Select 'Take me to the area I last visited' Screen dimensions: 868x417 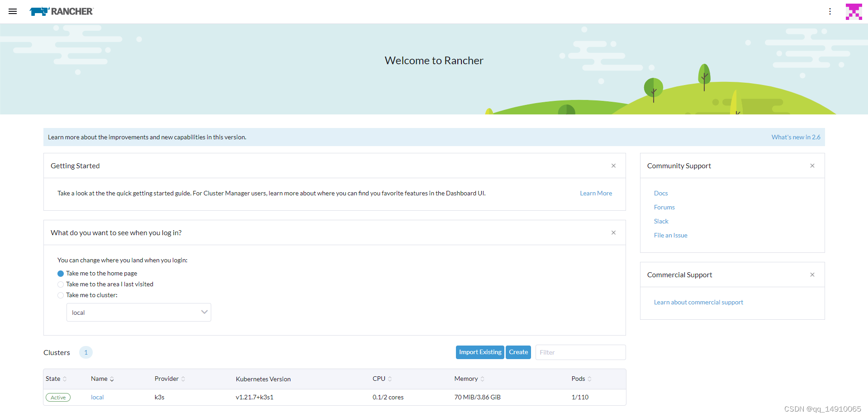tap(61, 284)
